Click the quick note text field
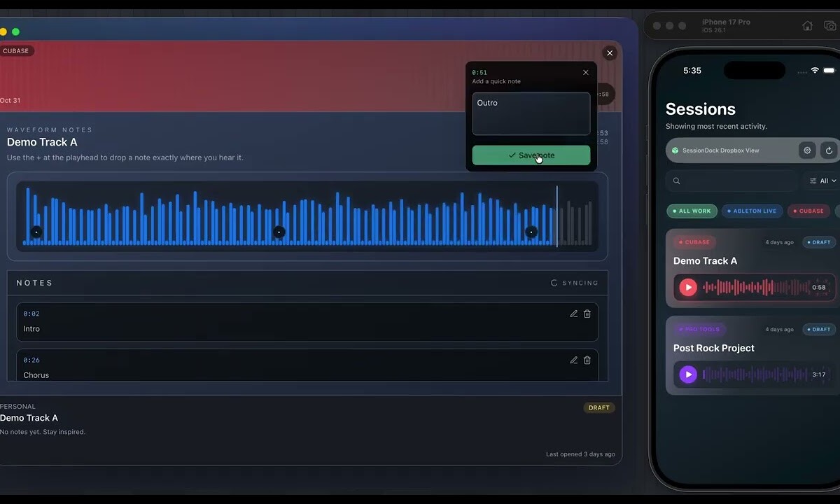840x504 pixels. tap(531, 113)
